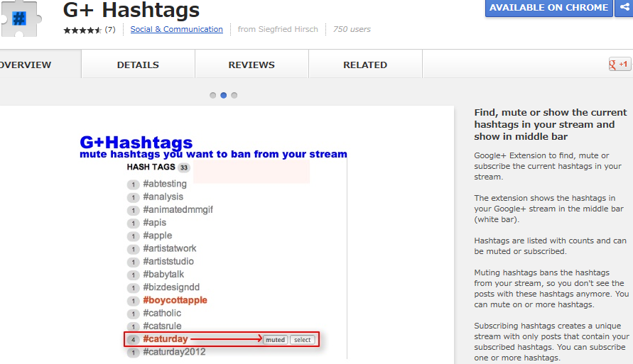This screenshot has height=364, width=633.
Task: Click the G+ Hashtags puzzle piece icon
Action: [20, 18]
